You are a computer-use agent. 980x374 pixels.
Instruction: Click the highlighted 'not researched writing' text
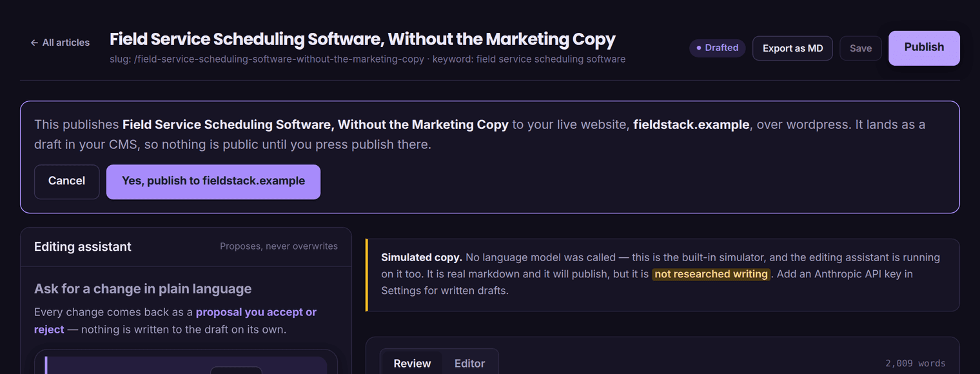pos(711,274)
